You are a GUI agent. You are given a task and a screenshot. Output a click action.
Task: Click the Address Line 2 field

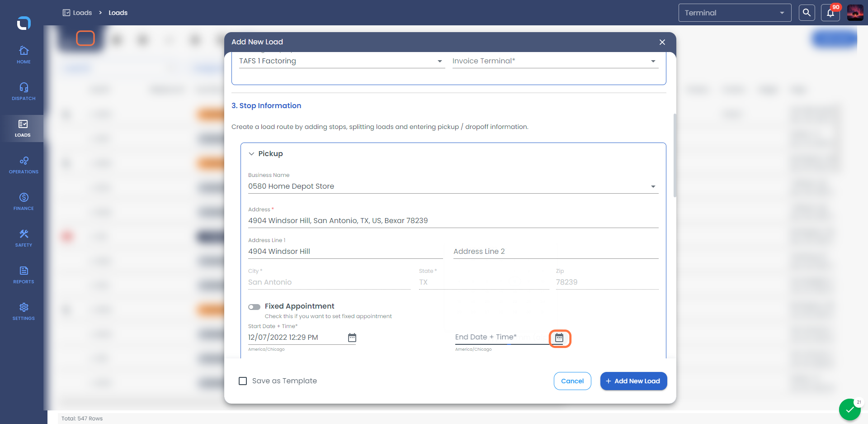556,252
